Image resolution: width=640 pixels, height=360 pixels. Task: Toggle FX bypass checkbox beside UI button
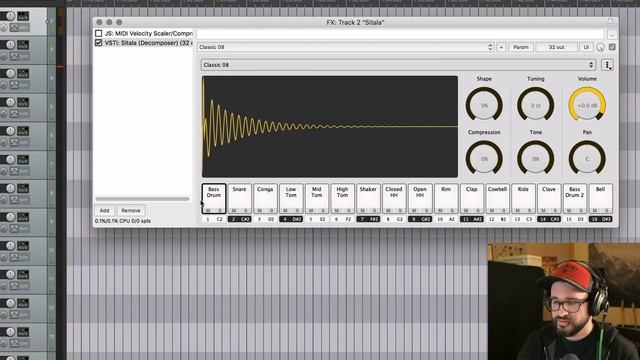point(612,47)
